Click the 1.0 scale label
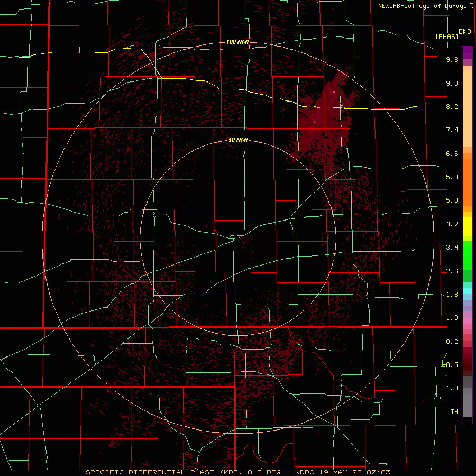The height and width of the screenshot is (476, 476). click(452, 318)
